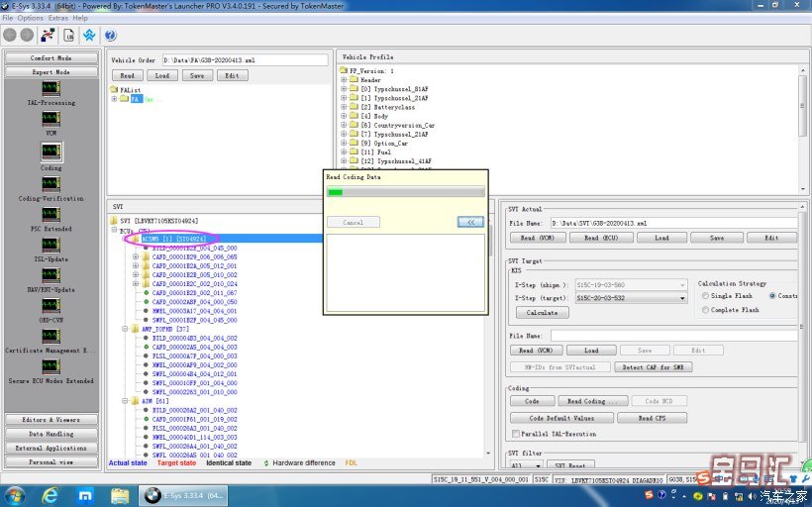Click the back navigation arrow in the toolbar

[10, 35]
